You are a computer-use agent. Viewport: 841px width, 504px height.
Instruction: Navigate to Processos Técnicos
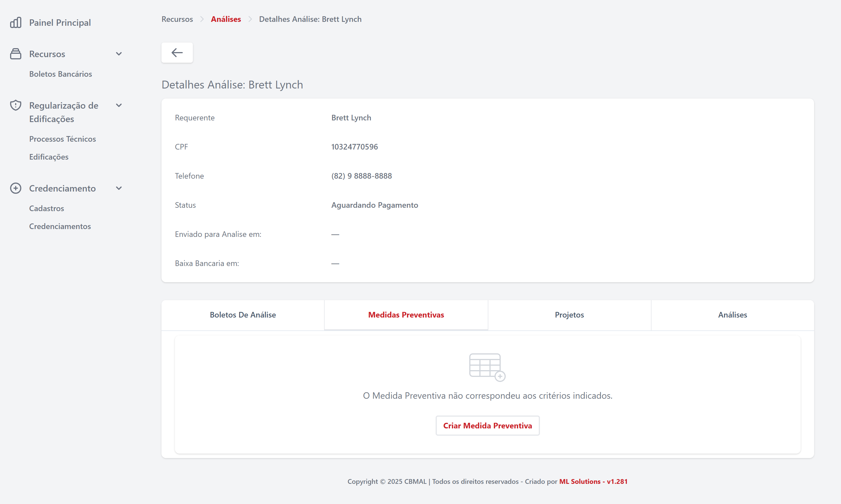pyautogui.click(x=63, y=139)
